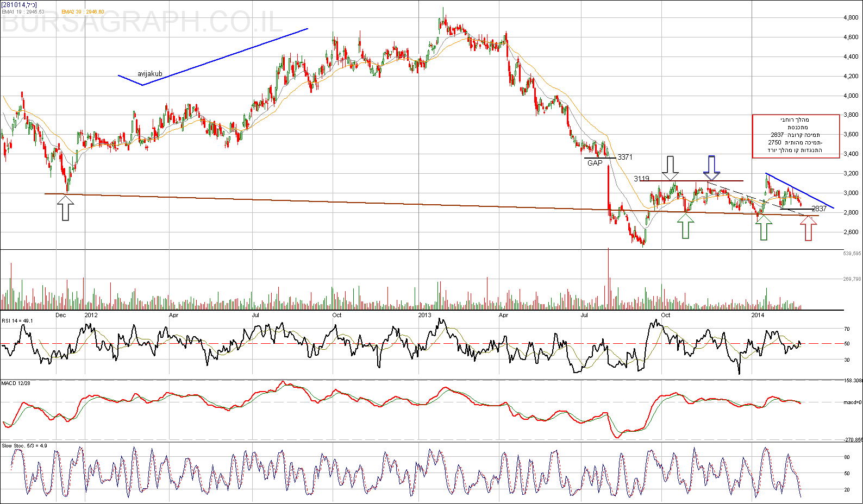Select the 3371 price label next to the gap
863x504 pixels.
pyautogui.click(x=625, y=157)
